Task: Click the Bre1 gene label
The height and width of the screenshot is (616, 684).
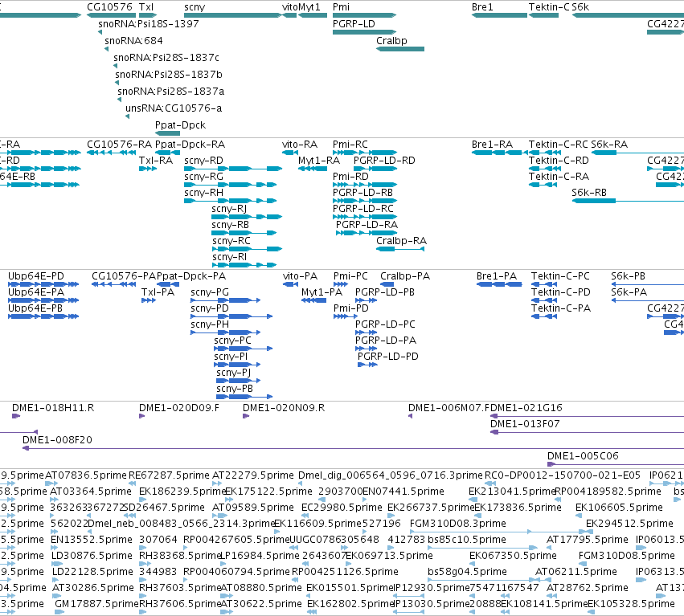Action: (482, 7)
